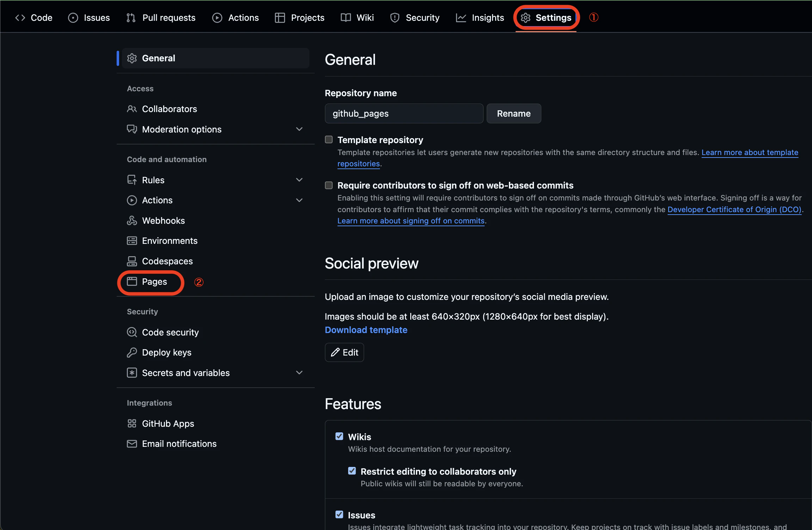812x530 pixels.
Task: Open Email notifications settings
Action: (215, 444)
